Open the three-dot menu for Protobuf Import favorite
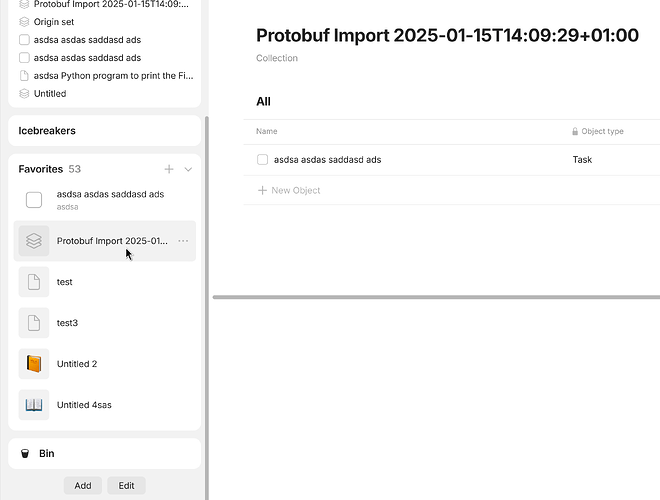Viewport: 660px width, 500px height. pyautogui.click(x=183, y=241)
